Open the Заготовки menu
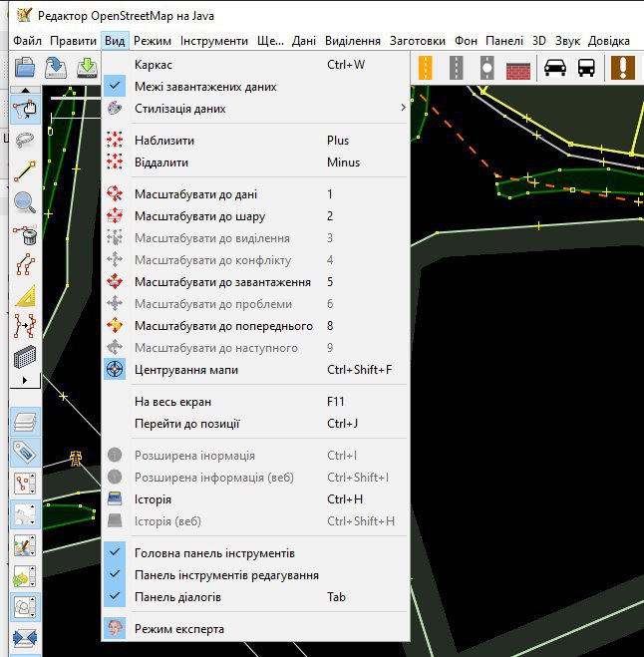Image resolution: width=644 pixels, height=657 pixels. 418,41
